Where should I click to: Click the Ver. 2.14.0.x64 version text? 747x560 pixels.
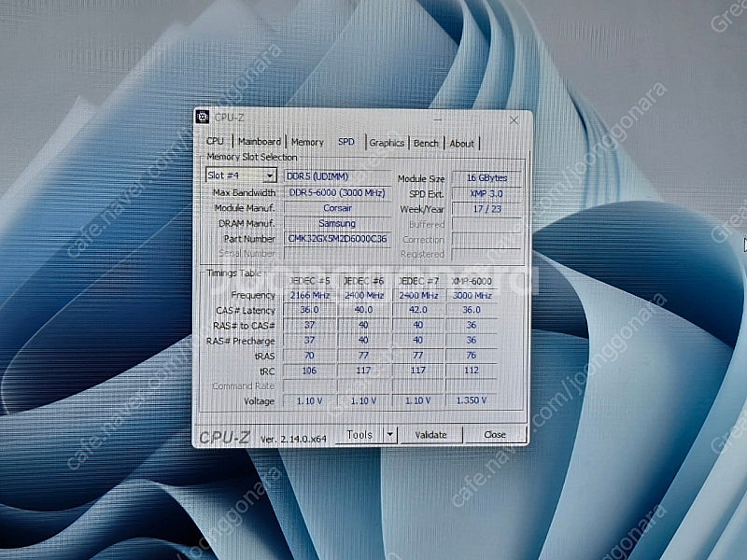click(293, 439)
